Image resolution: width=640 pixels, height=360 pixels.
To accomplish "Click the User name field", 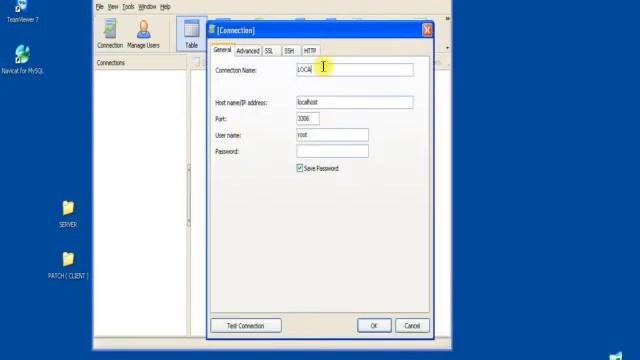I will tap(332, 135).
